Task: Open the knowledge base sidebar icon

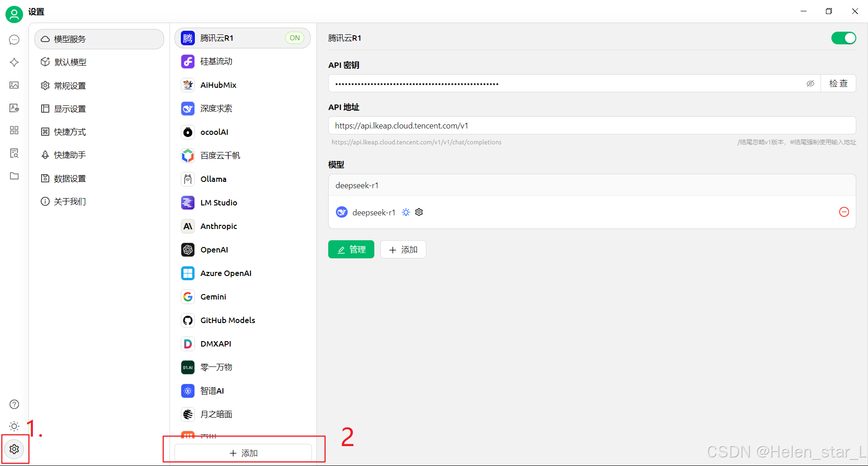Action: coord(14,153)
